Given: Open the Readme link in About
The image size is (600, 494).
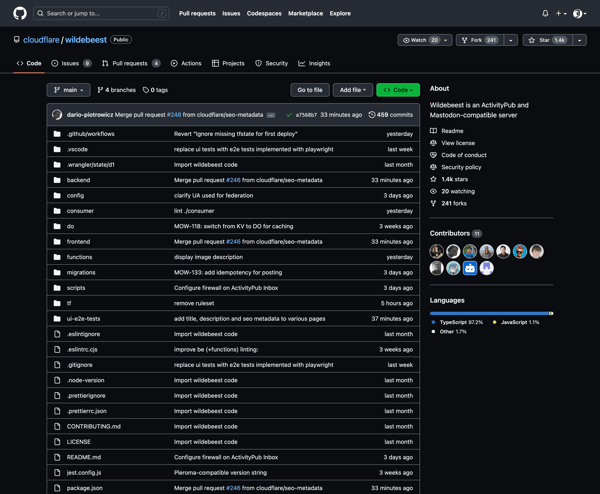Looking at the screenshot, I should point(452,131).
